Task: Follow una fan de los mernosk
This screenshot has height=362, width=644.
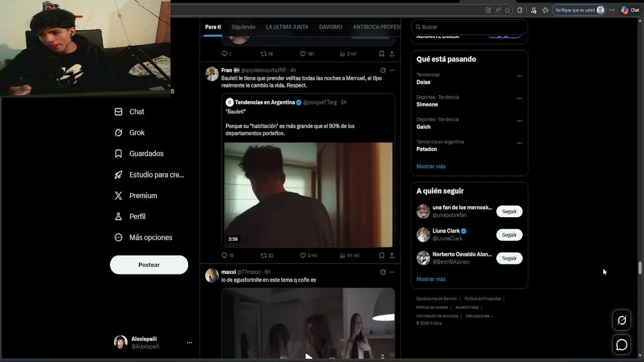Action: (509, 211)
